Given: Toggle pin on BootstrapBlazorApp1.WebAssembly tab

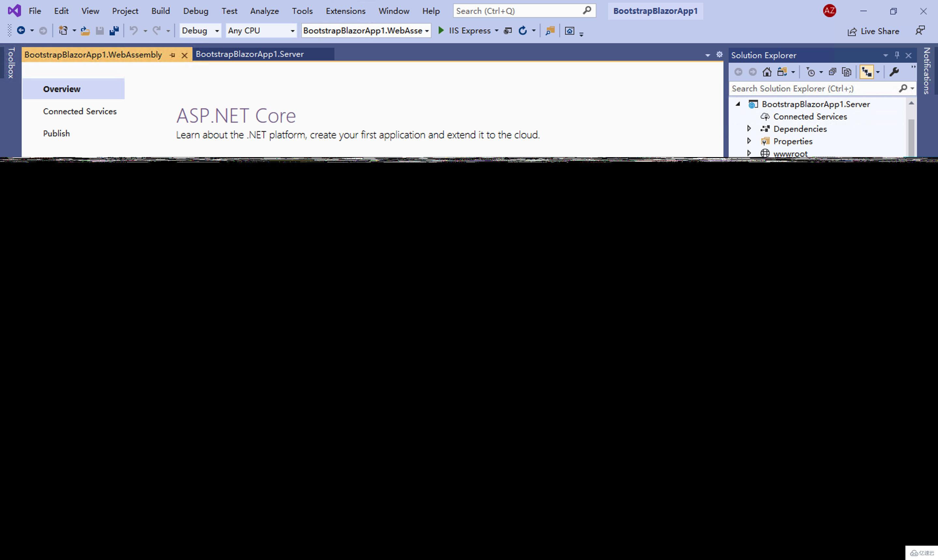Looking at the screenshot, I should pos(172,55).
